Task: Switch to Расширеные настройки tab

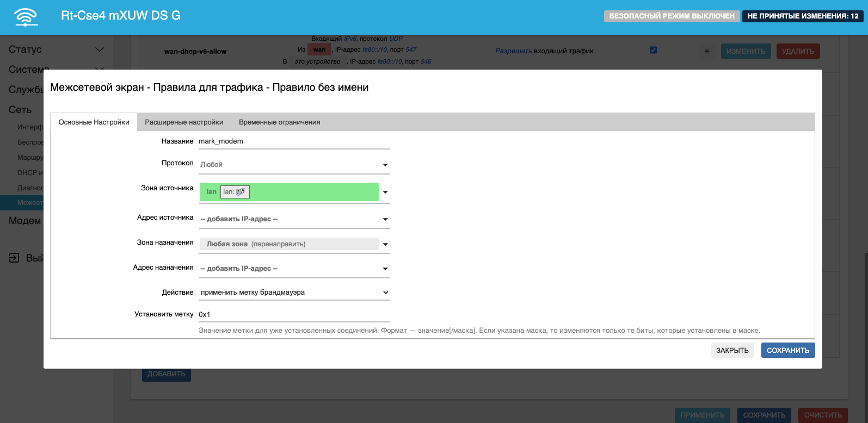Action: [x=184, y=122]
